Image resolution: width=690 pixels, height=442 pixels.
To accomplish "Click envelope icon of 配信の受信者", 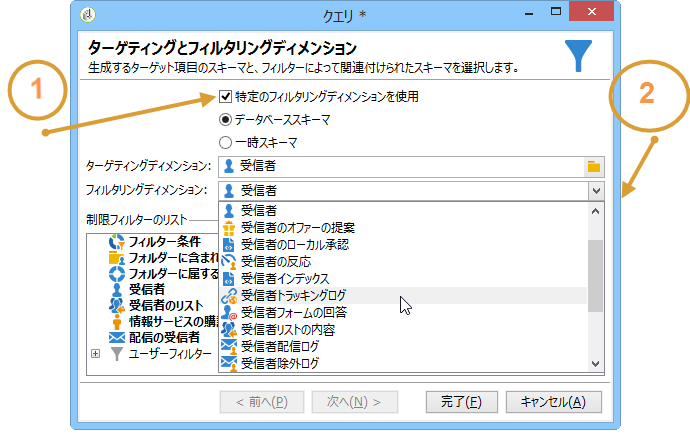I will pos(117,338).
